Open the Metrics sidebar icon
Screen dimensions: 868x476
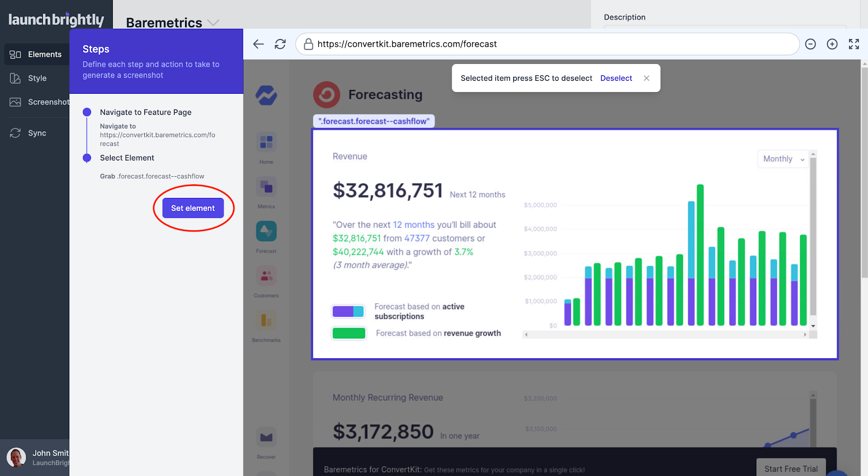[266, 188]
